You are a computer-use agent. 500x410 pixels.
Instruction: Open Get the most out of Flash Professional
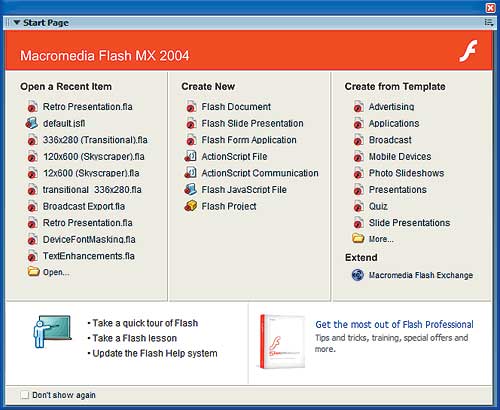point(394,324)
